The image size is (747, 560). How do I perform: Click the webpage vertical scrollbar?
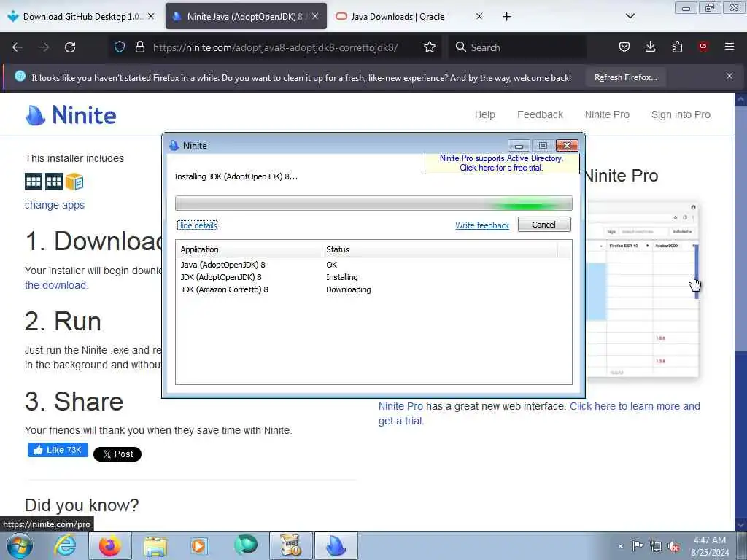[740, 312]
